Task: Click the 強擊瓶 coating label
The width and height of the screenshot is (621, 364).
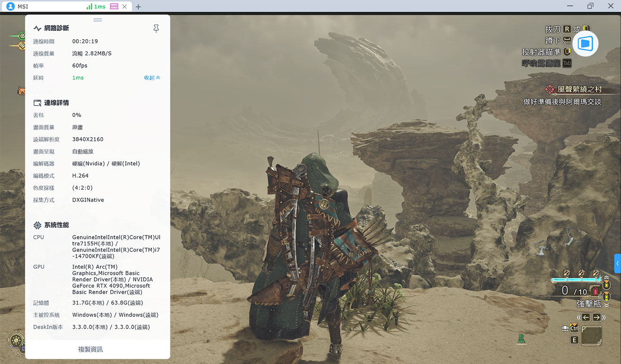Action: [589, 304]
